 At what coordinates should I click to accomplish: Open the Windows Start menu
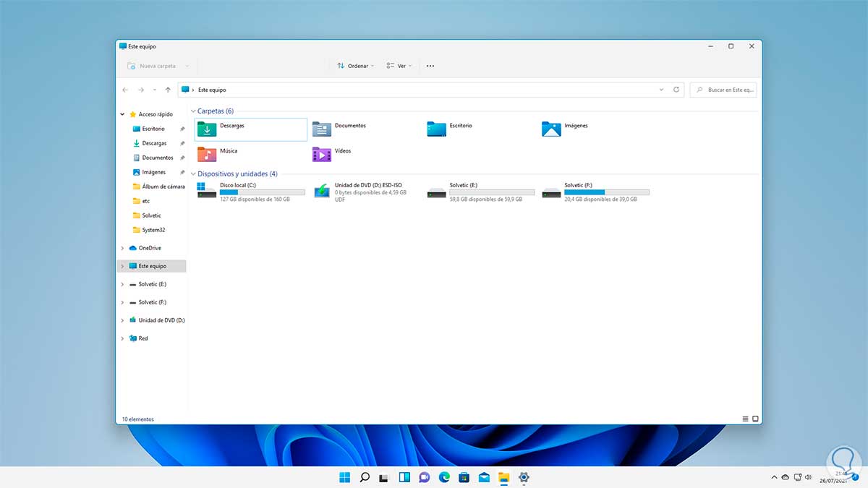click(344, 477)
